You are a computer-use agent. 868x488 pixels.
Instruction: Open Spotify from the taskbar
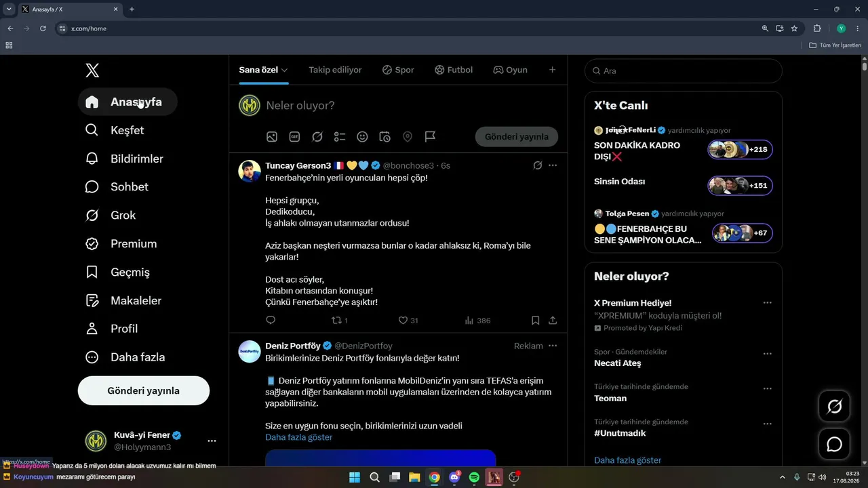[474, 477]
